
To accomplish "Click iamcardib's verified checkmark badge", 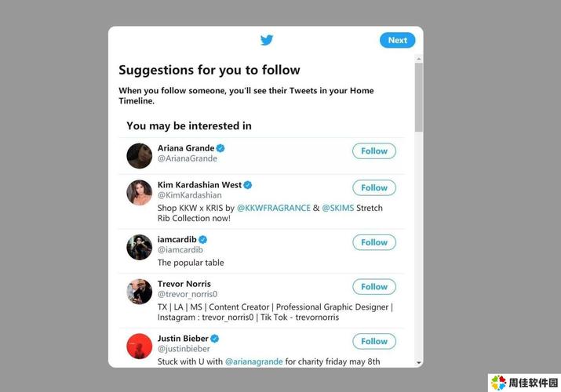I will point(202,239).
